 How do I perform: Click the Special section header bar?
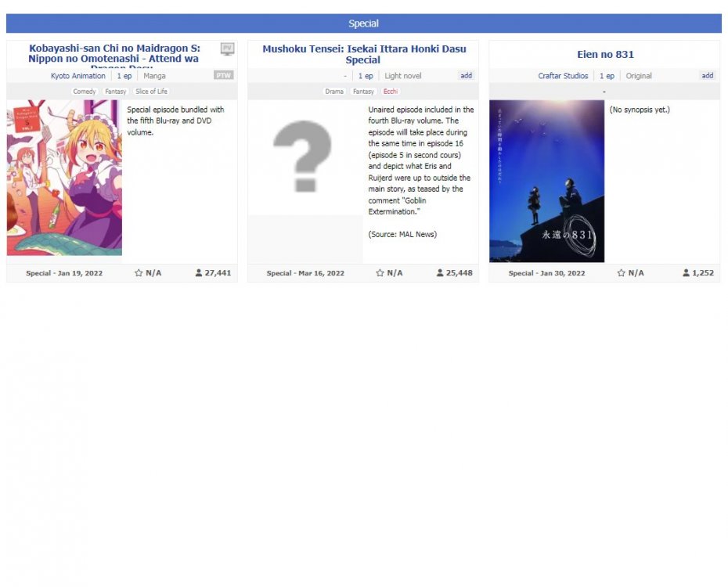364,23
